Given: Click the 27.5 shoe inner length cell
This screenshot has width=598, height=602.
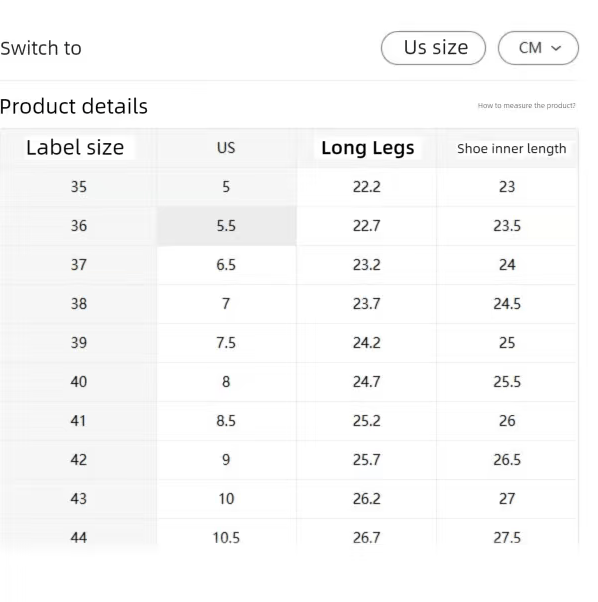Looking at the screenshot, I should [x=507, y=538].
